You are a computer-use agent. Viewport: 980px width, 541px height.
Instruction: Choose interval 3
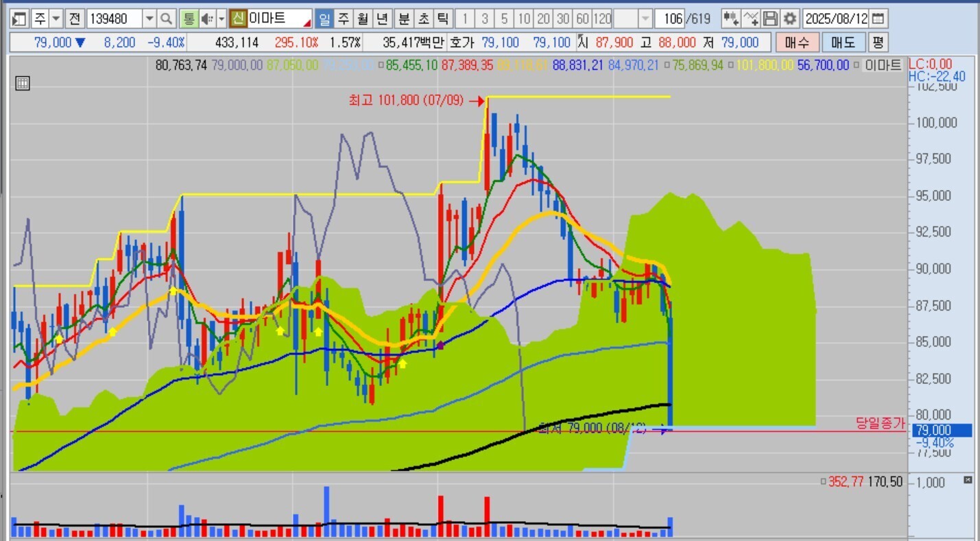click(485, 19)
